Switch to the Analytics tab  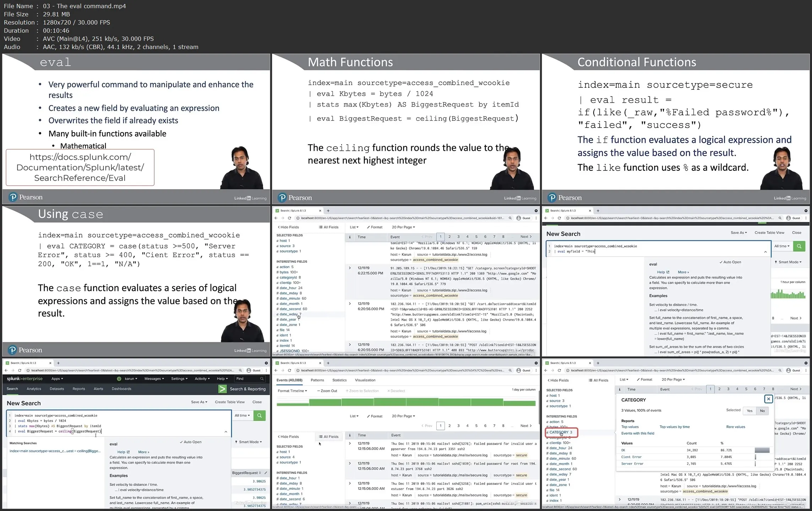click(x=34, y=389)
